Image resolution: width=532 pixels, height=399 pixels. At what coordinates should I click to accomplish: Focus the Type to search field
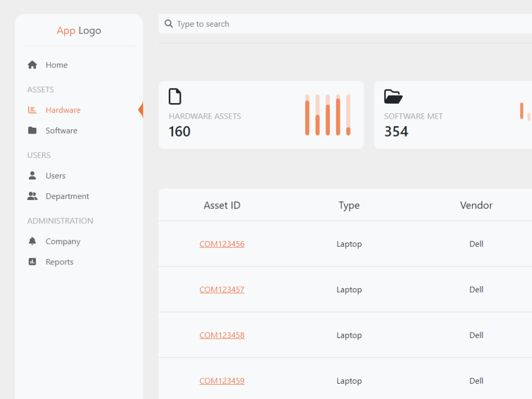click(345, 24)
